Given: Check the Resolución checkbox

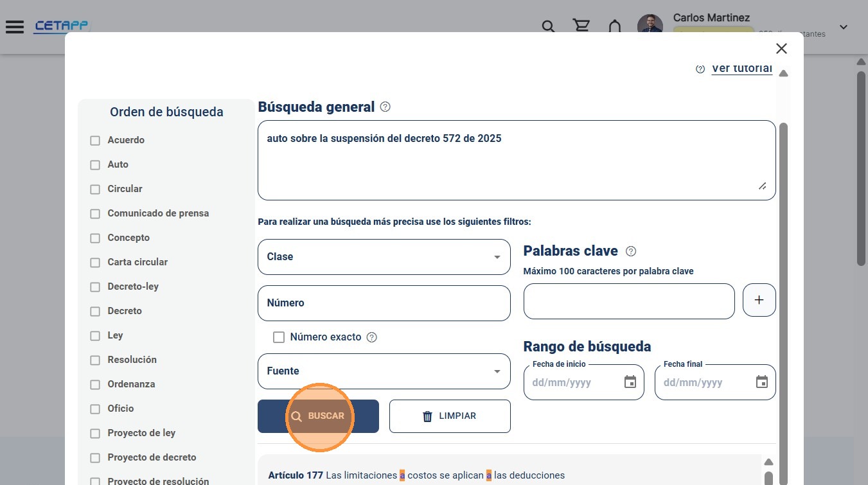Looking at the screenshot, I should pos(95,360).
